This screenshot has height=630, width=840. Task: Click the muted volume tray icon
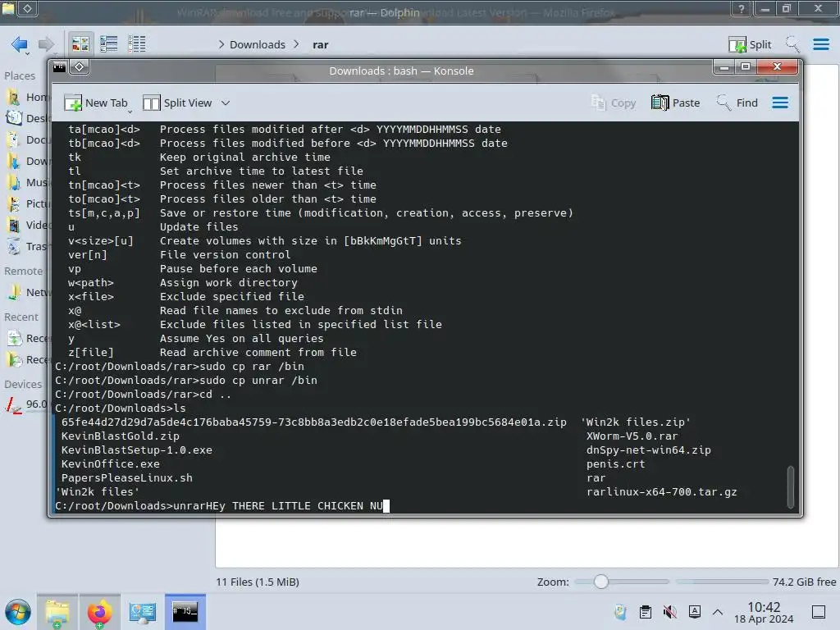pos(669,612)
